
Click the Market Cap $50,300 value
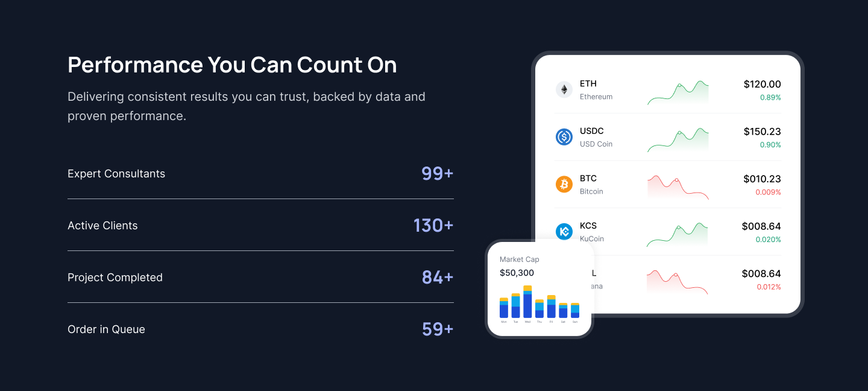[517, 273]
